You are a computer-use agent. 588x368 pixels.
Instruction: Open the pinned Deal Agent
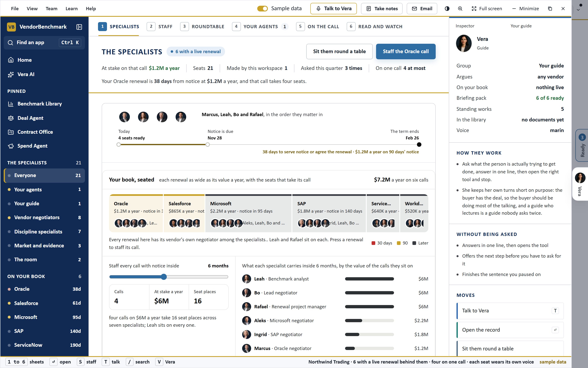(44, 118)
